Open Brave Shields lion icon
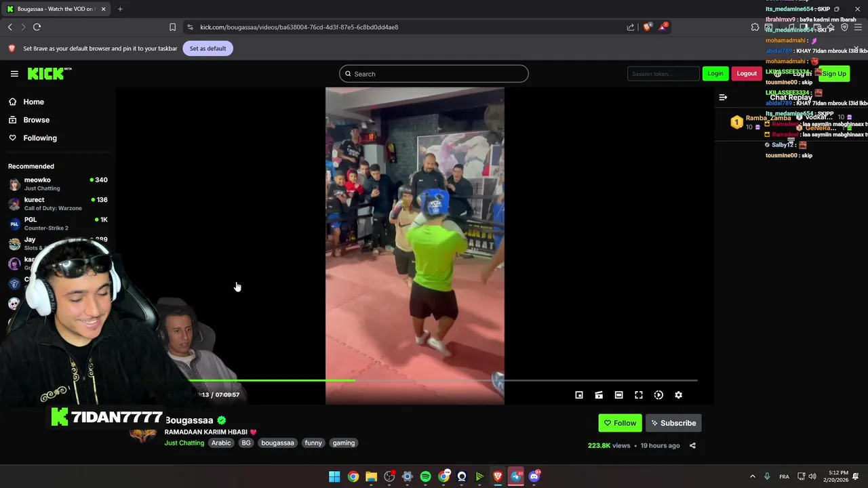 click(647, 27)
